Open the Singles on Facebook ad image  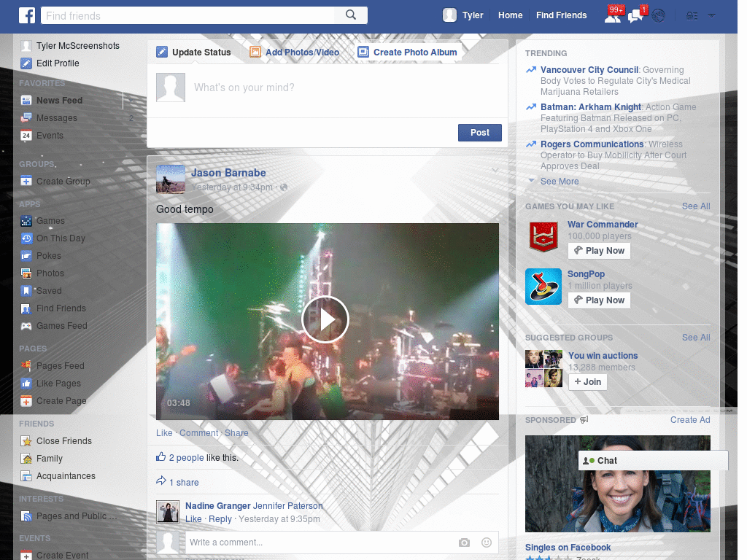pos(617,484)
